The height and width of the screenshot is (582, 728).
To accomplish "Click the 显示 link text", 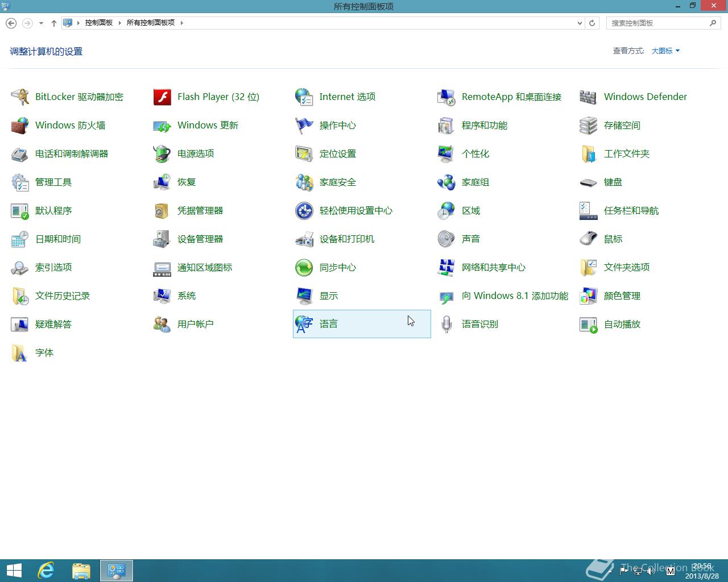I will (x=329, y=296).
